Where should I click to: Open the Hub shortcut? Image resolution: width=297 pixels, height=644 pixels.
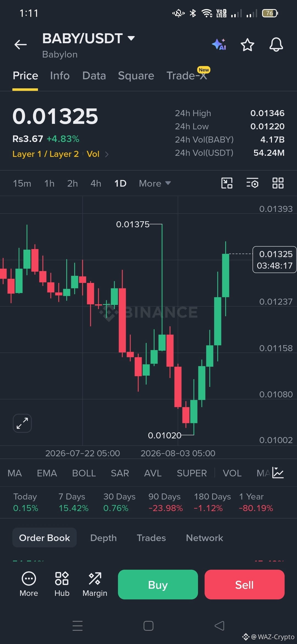tap(62, 584)
